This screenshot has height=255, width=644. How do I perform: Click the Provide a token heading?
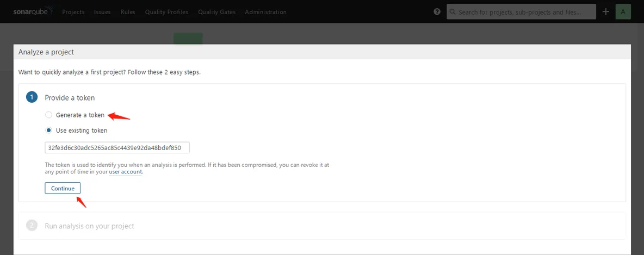pyautogui.click(x=70, y=98)
